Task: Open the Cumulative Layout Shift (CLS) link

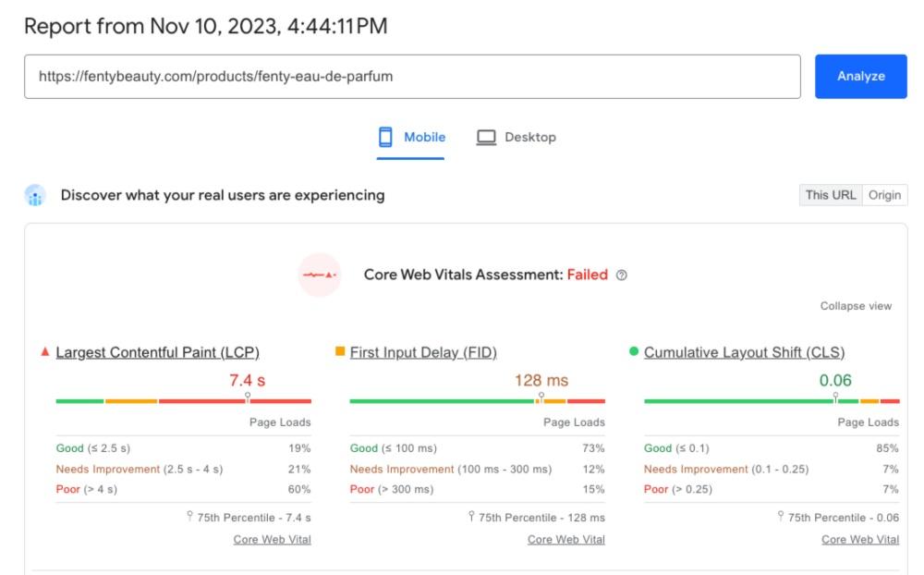Action: (x=744, y=352)
